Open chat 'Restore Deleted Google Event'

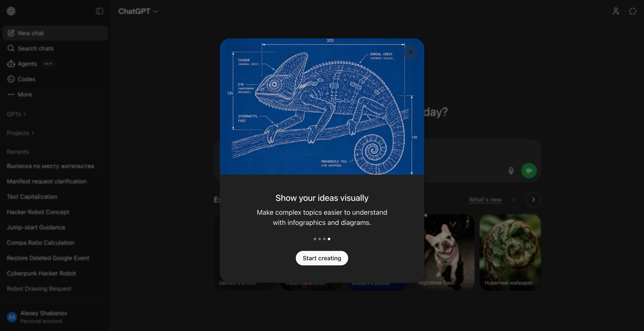pos(55,258)
